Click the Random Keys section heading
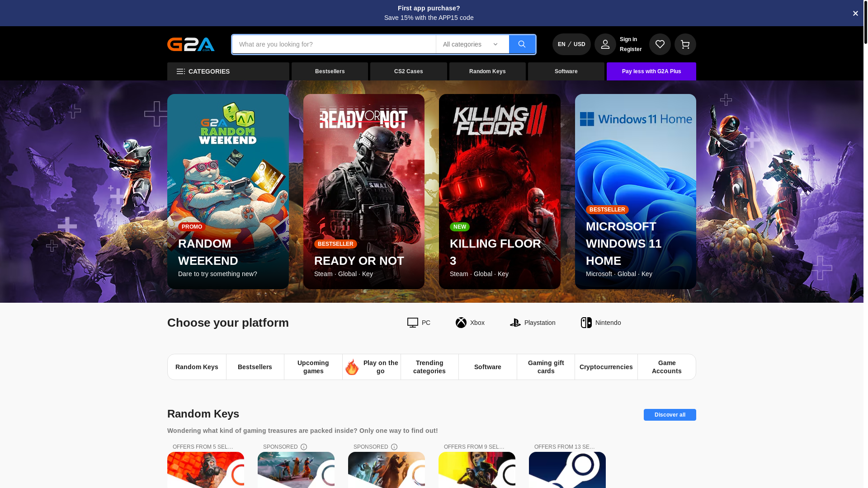This screenshot has height=488, width=868. 203,414
